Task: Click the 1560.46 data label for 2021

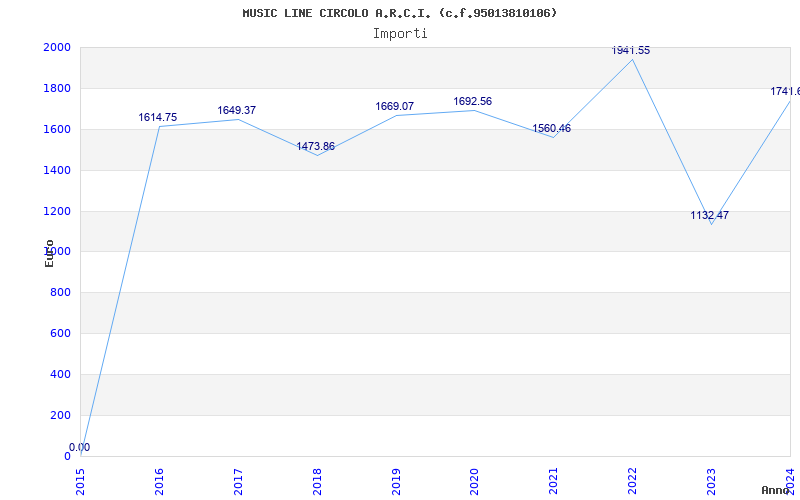Action: pyautogui.click(x=552, y=129)
